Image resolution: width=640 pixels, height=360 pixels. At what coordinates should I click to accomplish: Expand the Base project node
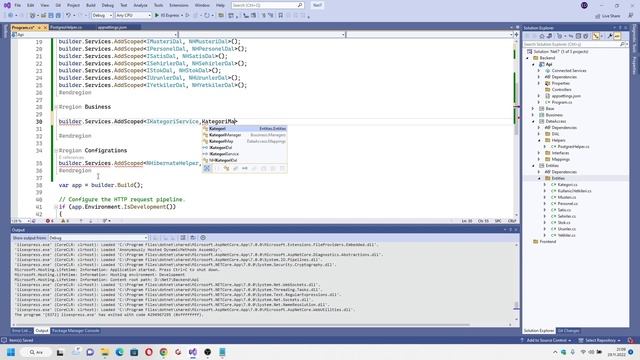(533, 109)
